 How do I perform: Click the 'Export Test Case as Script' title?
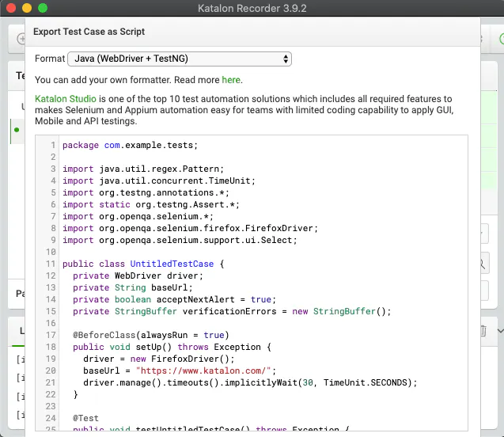tap(89, 32)
